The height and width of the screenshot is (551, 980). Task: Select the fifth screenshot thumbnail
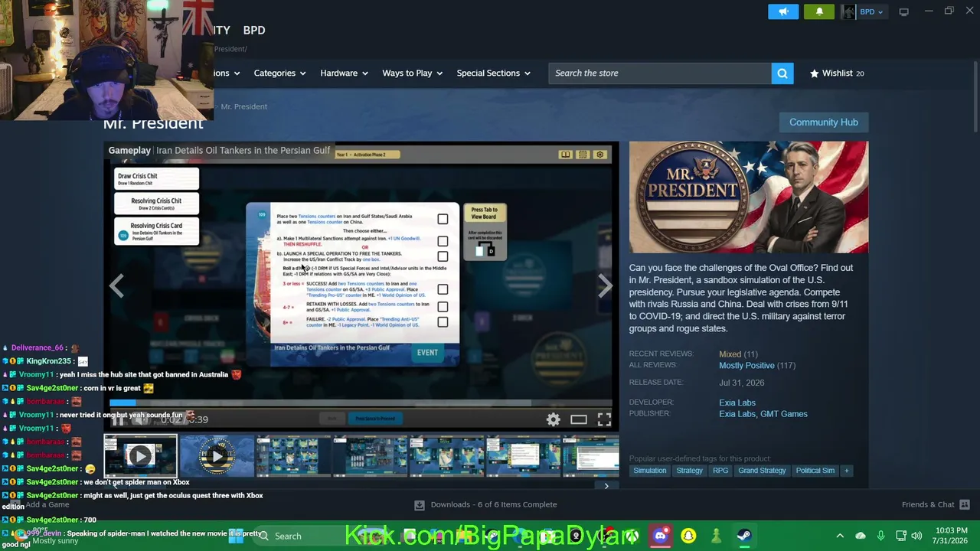click(x=447, y=456)
